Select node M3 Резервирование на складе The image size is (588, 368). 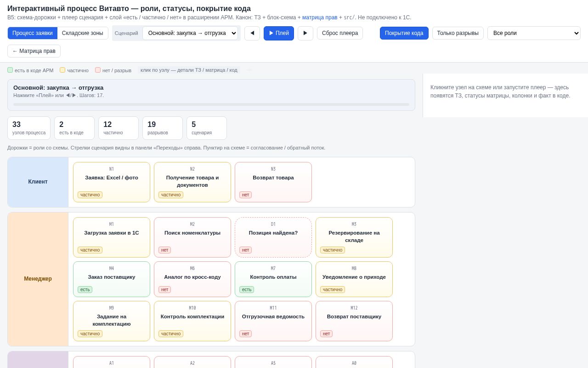[354, 237]
